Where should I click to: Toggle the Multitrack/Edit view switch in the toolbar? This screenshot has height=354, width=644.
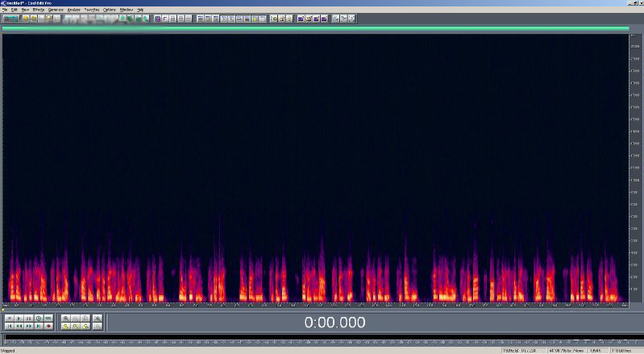coord(10,18)
